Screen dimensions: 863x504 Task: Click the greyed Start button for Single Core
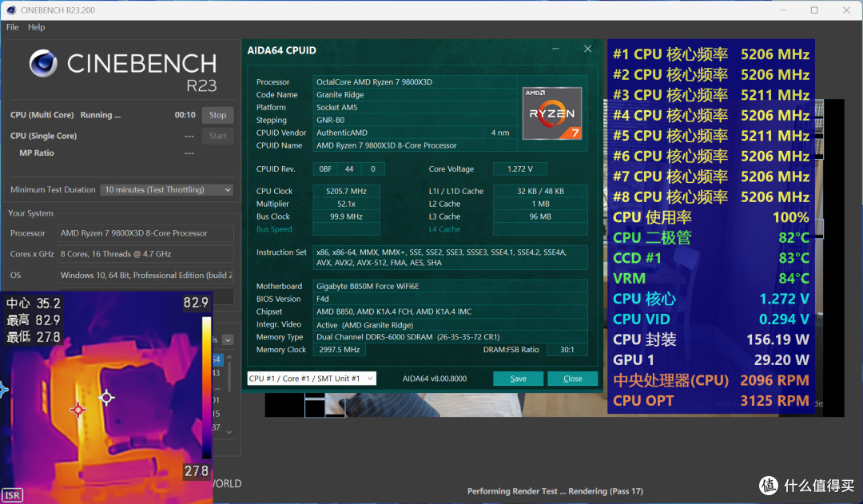tap(217, 136)
